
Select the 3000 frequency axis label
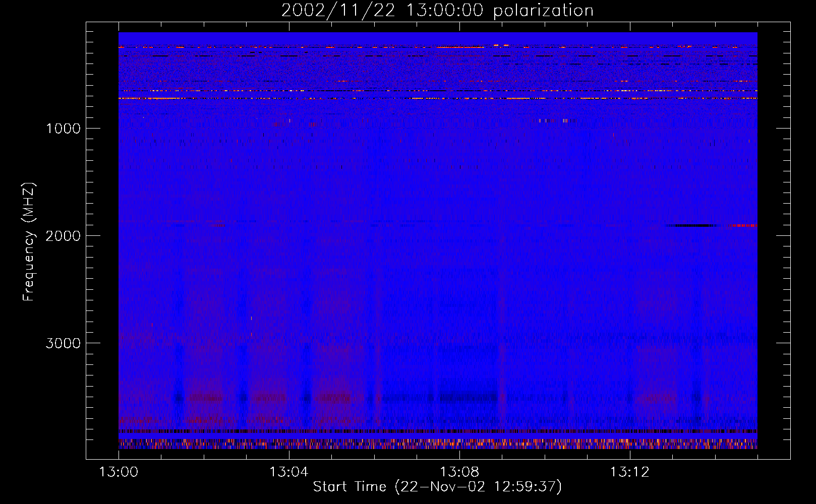point(63,343)
